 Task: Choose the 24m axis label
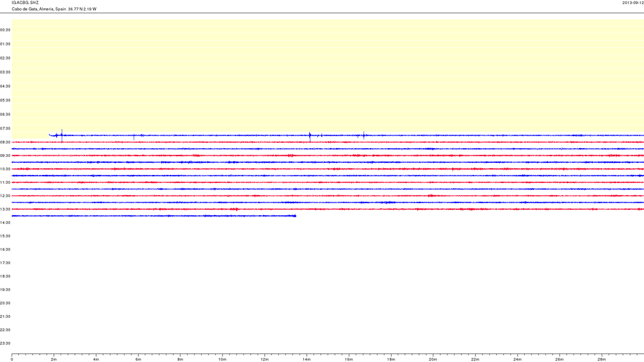tap(517, 359)
